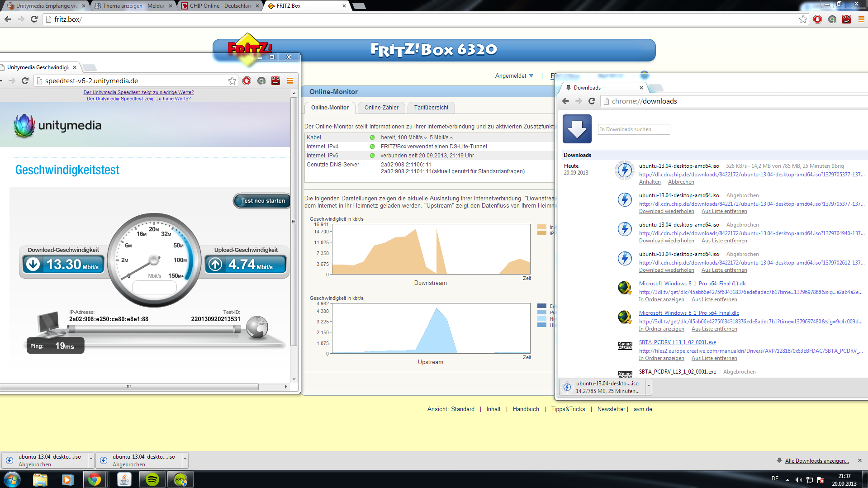The image size is (868, 488).
Task: Expand hidden system tray icons
Action: [x=787, y=480]
